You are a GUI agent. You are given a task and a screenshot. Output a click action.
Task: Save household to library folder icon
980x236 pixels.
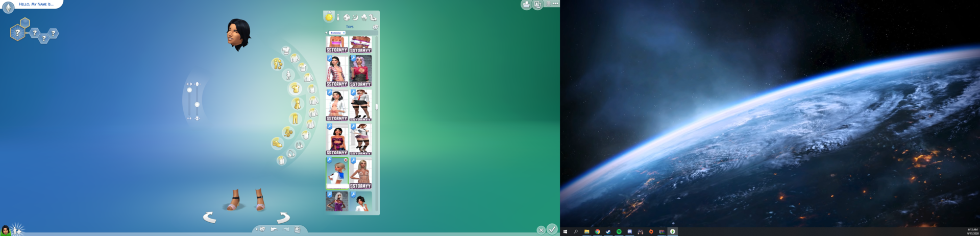pos(526,5)
